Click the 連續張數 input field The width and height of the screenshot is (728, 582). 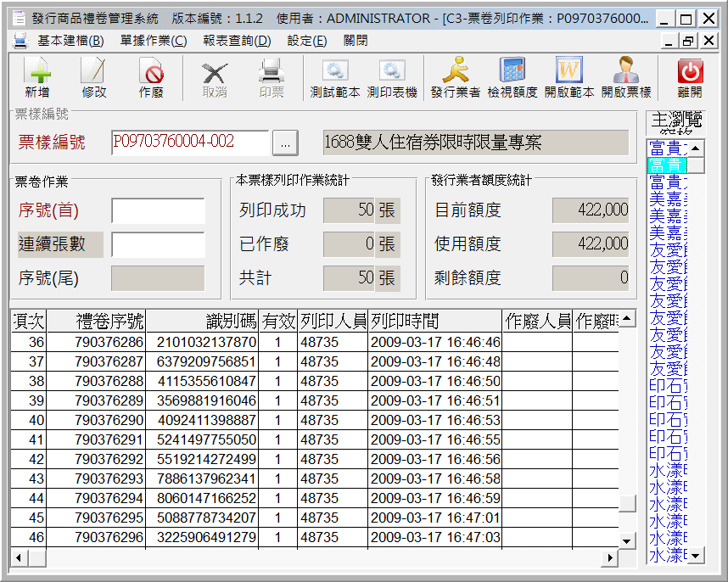point(159,244)
